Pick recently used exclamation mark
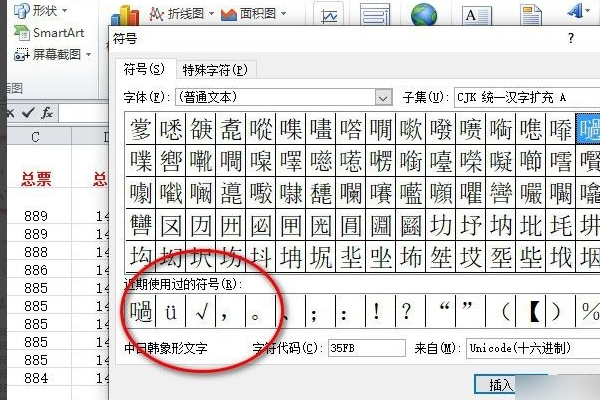 click(x=380, y=311)
